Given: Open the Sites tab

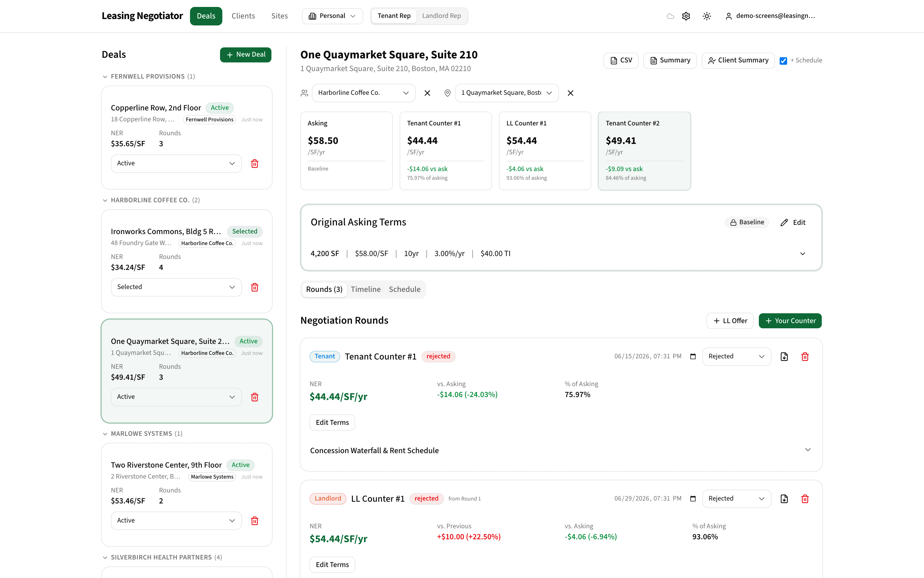Looking at the screenshot, I should [x=280, y=16].
